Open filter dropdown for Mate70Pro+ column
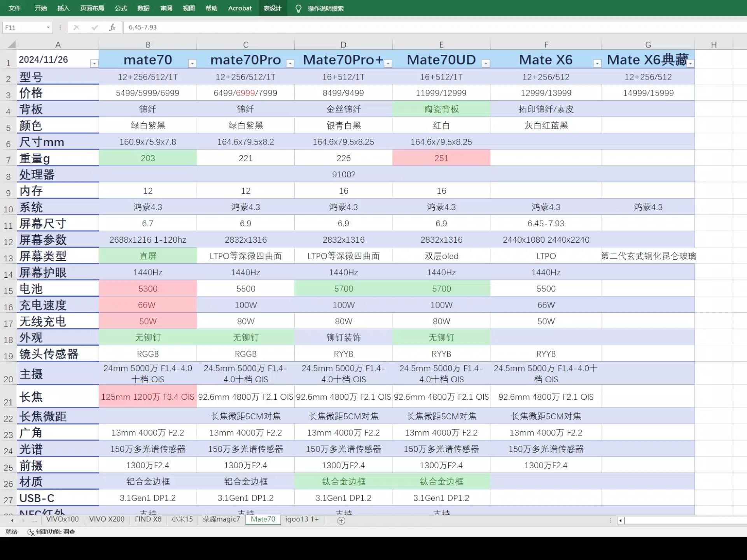Viewport: 747px width, 560px height. click(388, 63)
